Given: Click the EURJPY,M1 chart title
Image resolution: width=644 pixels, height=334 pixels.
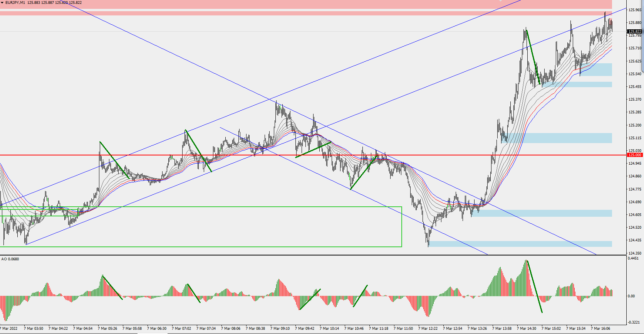Looking at the screenshot, I should [x=15, y=3].
